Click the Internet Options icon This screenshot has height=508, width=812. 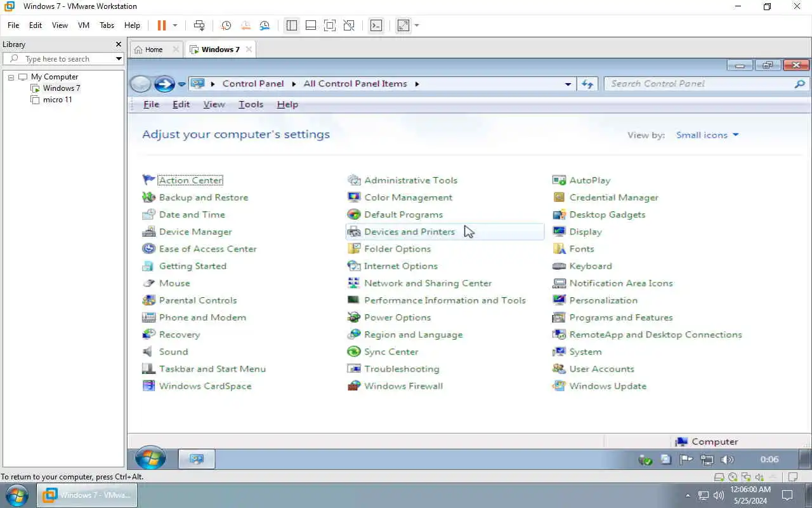point(354,266)
